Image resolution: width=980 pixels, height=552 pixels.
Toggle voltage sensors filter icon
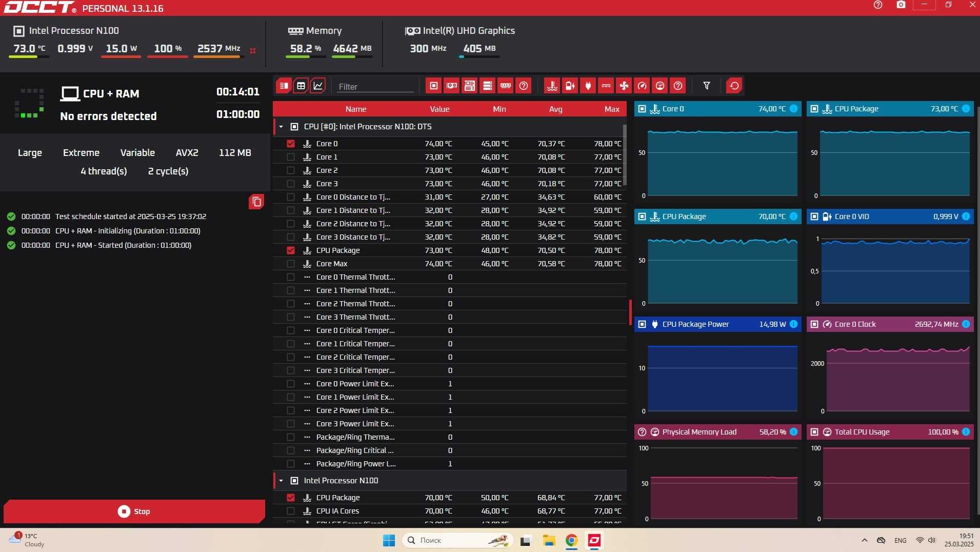(570, 86)
